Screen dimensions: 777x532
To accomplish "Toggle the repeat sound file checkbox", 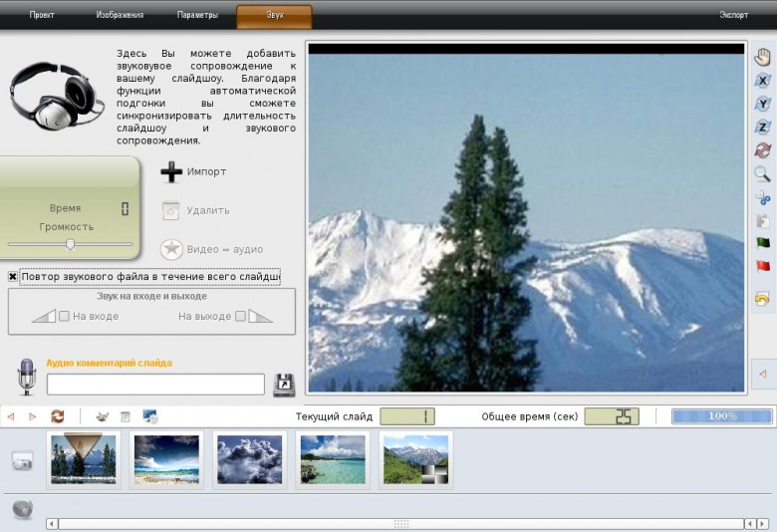I will point(13,277).
